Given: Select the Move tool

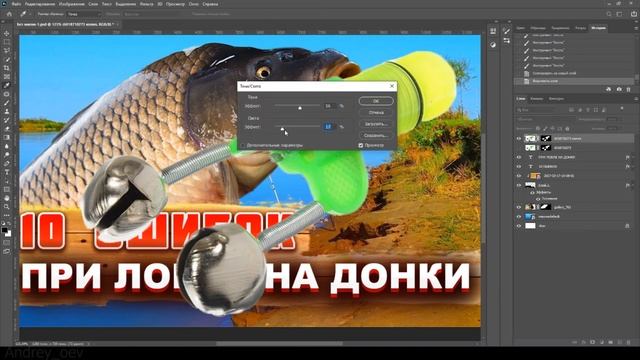Looking at the screenshot, I should click(7, 33).
